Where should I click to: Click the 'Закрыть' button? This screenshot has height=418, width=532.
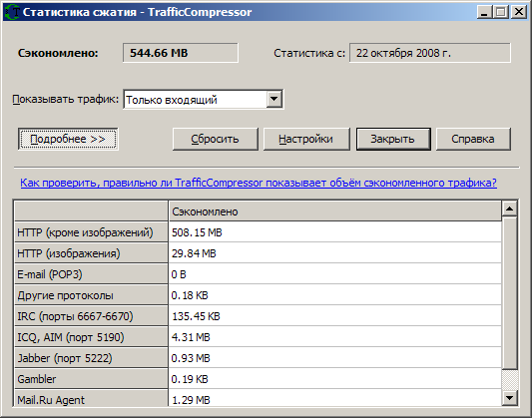[x=393, y=139]
